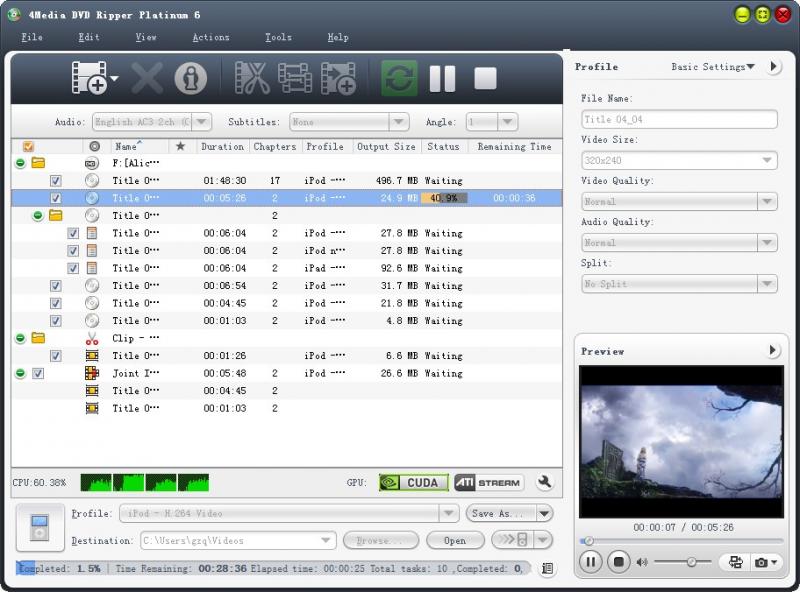The height and width of the screenshot is (592, 800).
Task: Click the Add File toolbar icon
Action: pos(88,78)
